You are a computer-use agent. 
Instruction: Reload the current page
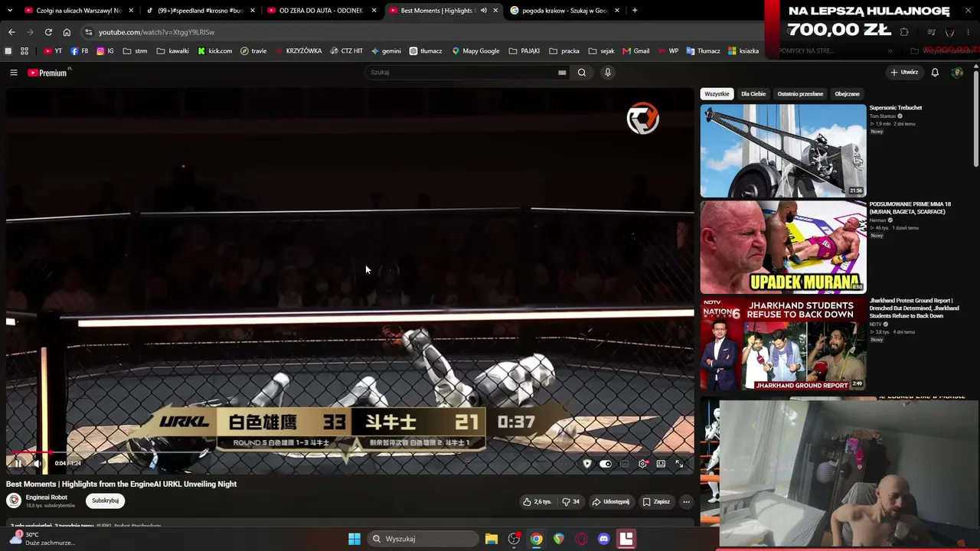48,32
